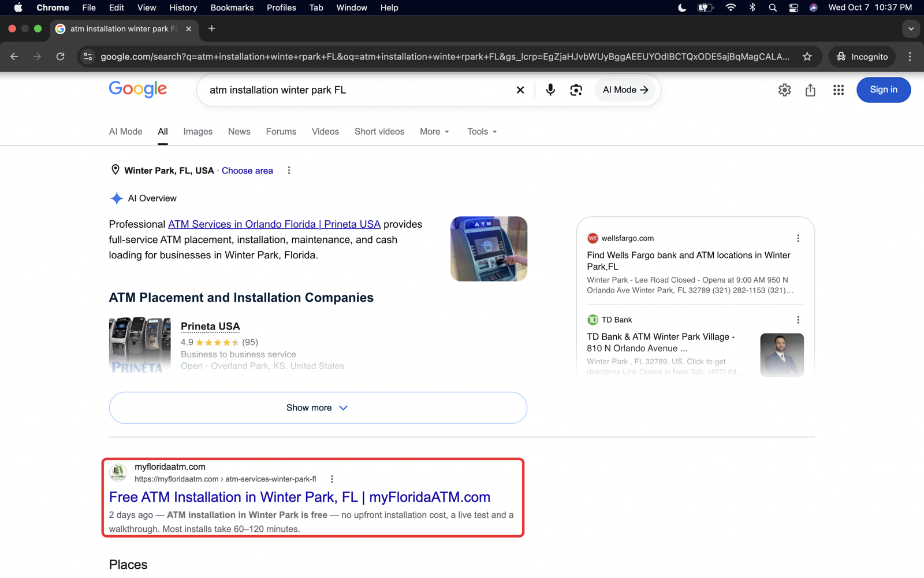Click the Sign in button
Screen dimensions: 924x578
click(883, 90)
